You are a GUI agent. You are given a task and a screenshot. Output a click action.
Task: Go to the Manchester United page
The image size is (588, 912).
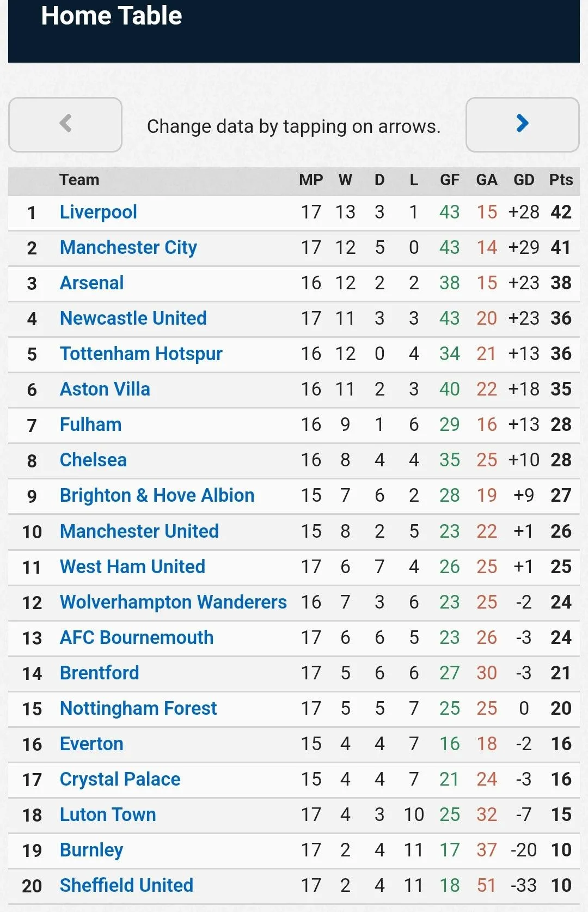pos(139,531)
